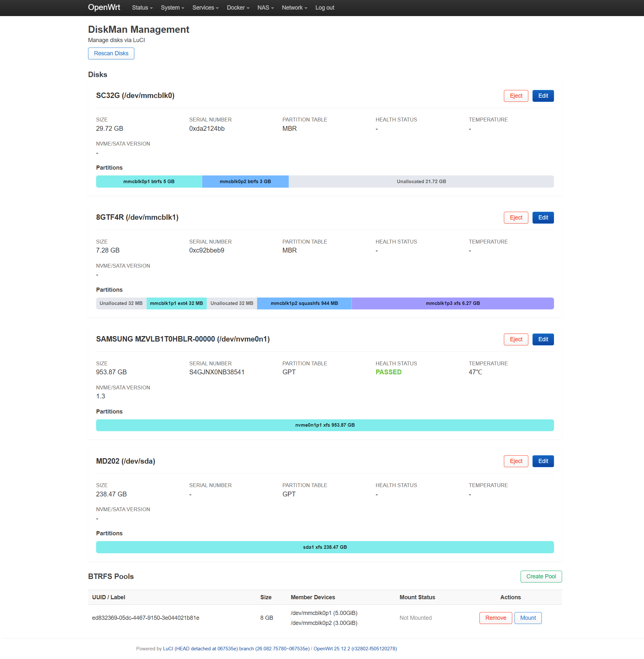Click the SC32G (/dev/mmcblk0) heading

click(x=135, y=96)
